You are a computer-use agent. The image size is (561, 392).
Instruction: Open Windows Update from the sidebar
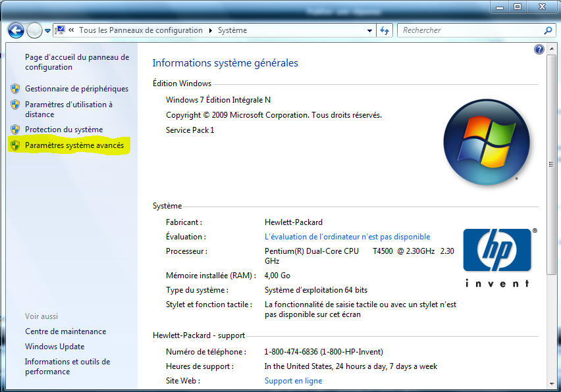(x=55, y=346)
